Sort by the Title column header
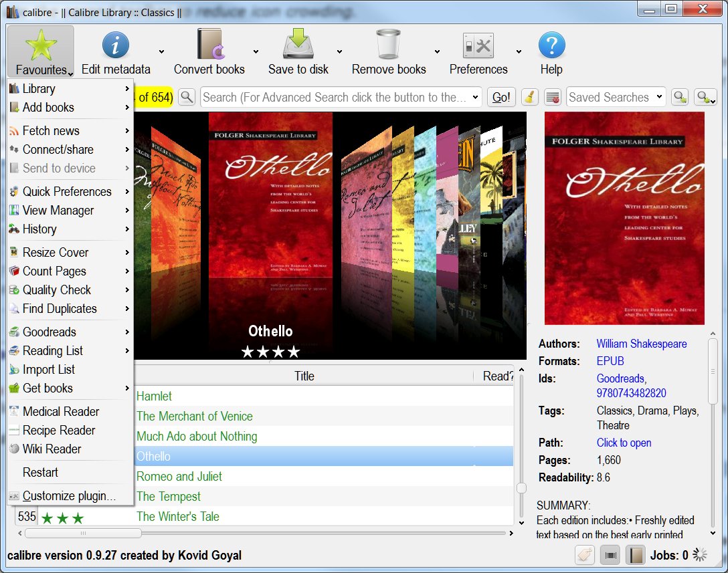This screenshot has width=728, height=573. [304, 376]
